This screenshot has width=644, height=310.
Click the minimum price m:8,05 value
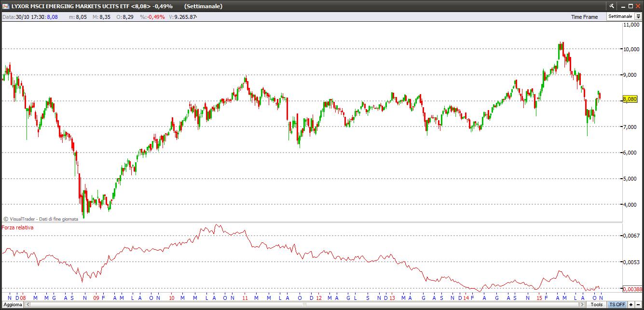(78, 17)
